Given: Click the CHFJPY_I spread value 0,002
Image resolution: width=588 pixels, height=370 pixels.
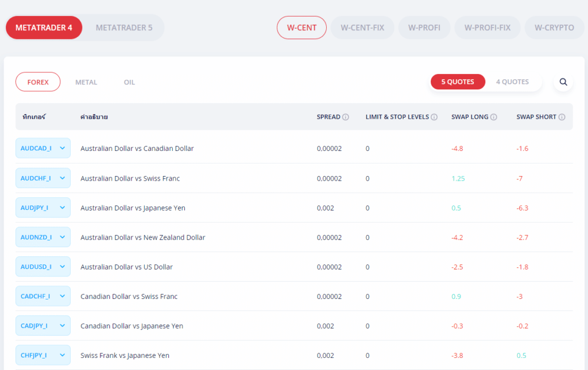Looking at the screenshot, I should [x=325, y=356].
